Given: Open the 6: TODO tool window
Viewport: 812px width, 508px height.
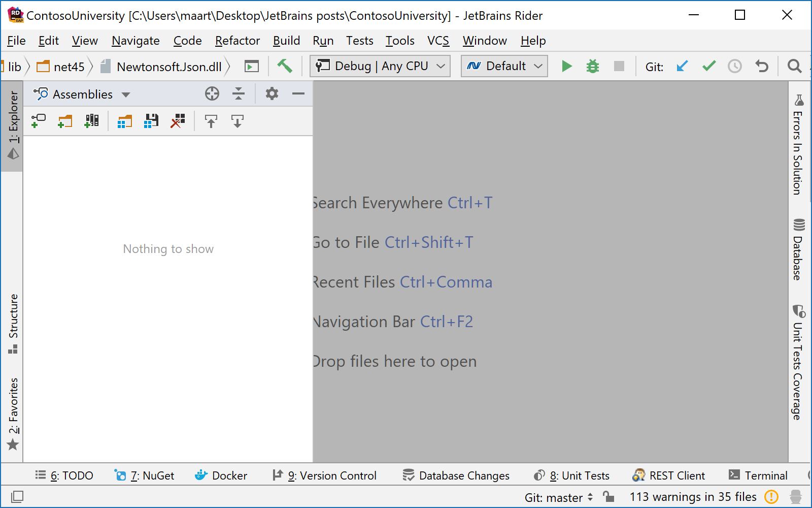Looking at the screenshot, I should tap(64, 475).
